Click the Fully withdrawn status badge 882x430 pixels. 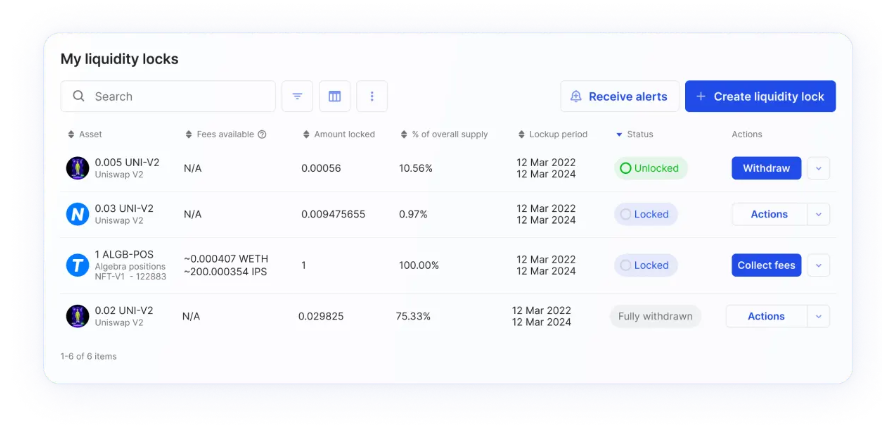tap(655, 316)
